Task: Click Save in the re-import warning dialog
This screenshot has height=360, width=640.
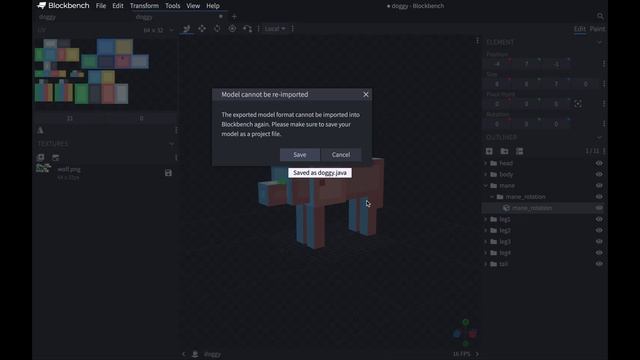Action: 300,155
